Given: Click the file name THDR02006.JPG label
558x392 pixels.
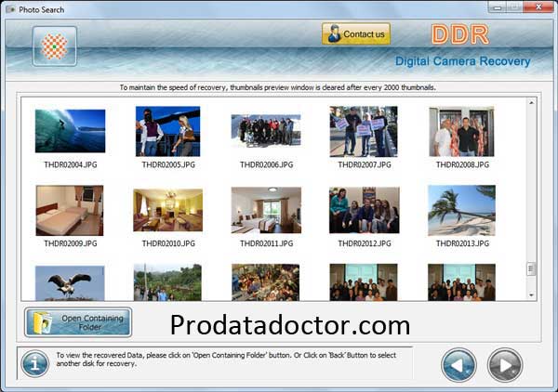Looking at the screenshot, I should point(267,164).
